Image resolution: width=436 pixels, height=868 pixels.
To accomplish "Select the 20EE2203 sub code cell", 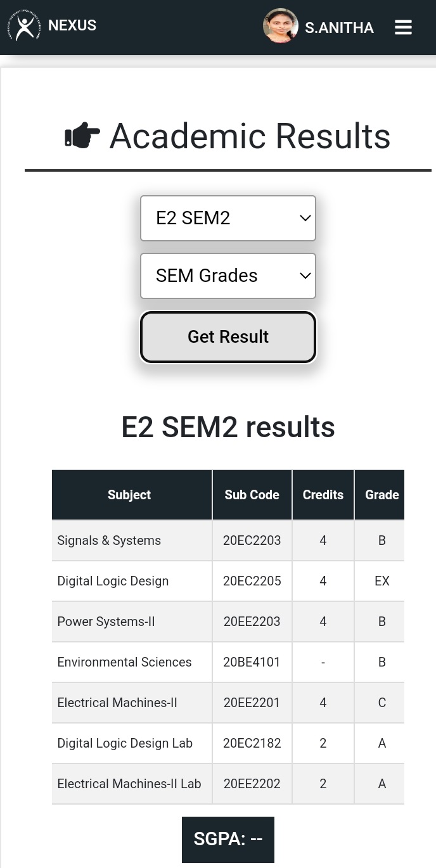I will (252, 622).
